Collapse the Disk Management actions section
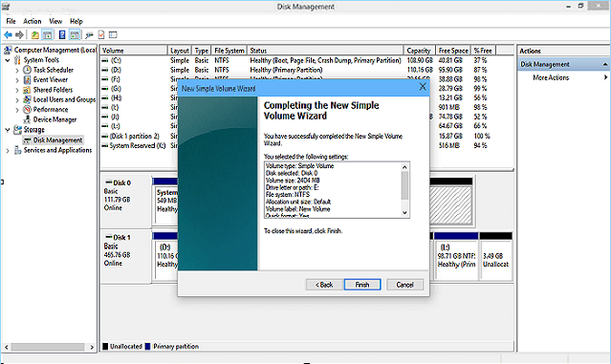Image resolution: width=611 pixels, height=364 pixels. 605,64
